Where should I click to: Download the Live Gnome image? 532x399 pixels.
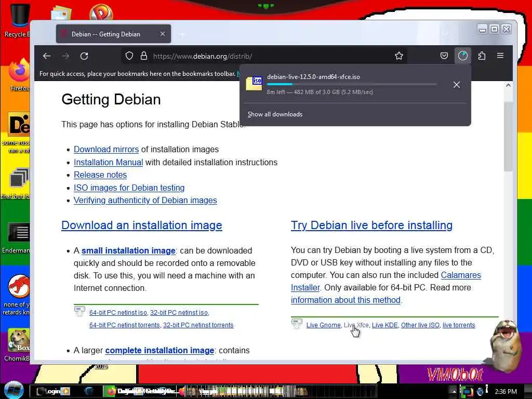click(323, 325)
